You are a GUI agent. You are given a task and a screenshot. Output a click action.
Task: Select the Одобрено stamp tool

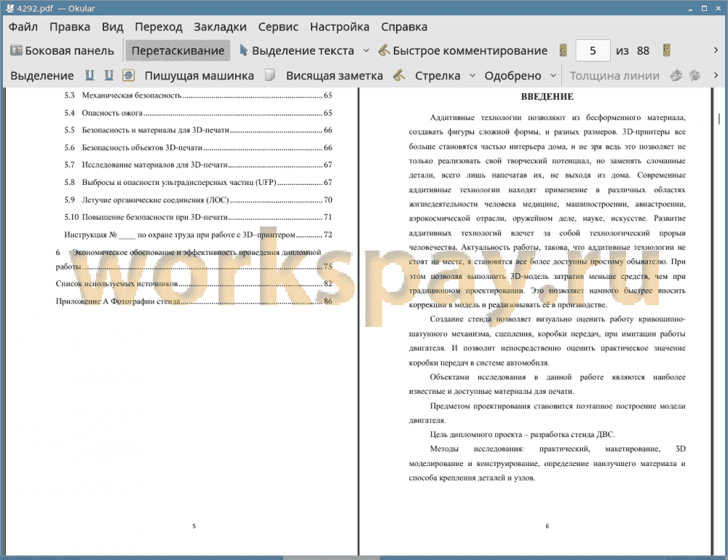click(513, 76)
